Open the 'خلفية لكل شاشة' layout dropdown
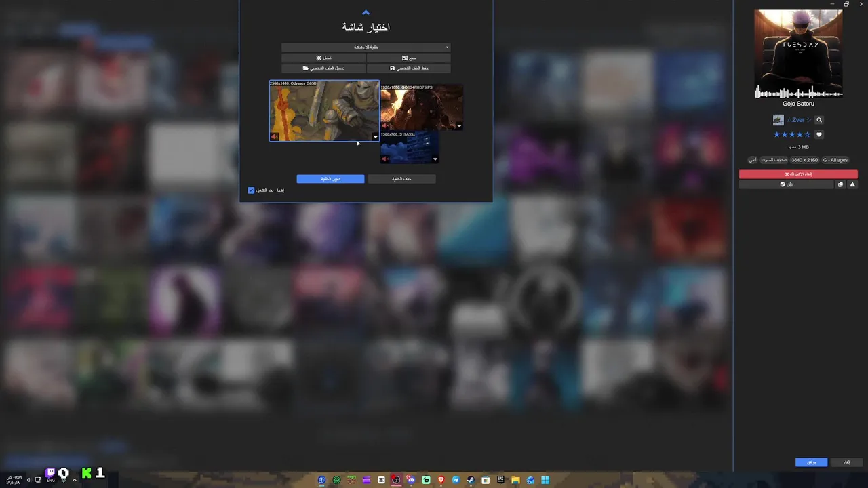 pyautogui.click(x=366, y=47)
